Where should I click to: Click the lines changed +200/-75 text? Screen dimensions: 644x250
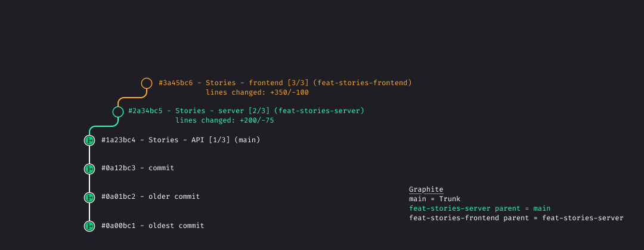[x=224, y=120]
